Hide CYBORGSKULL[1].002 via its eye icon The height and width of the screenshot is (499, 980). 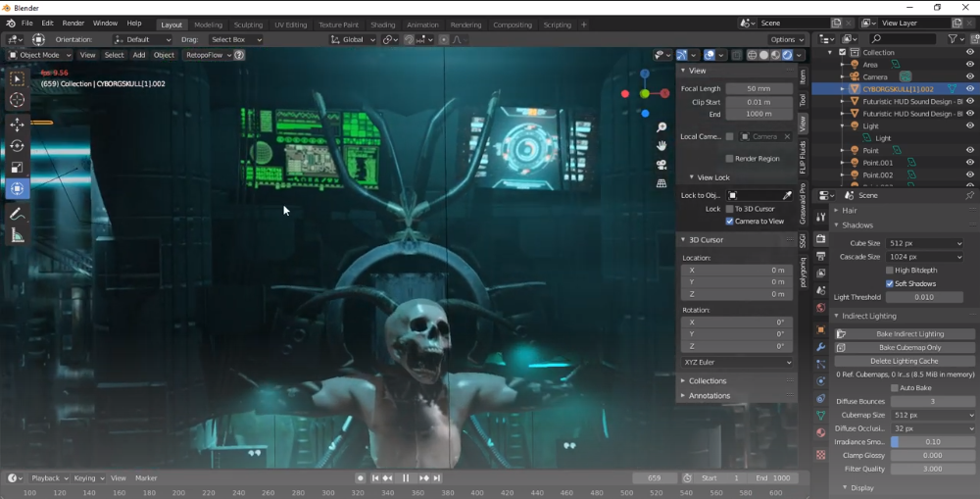tap(970, 89)
